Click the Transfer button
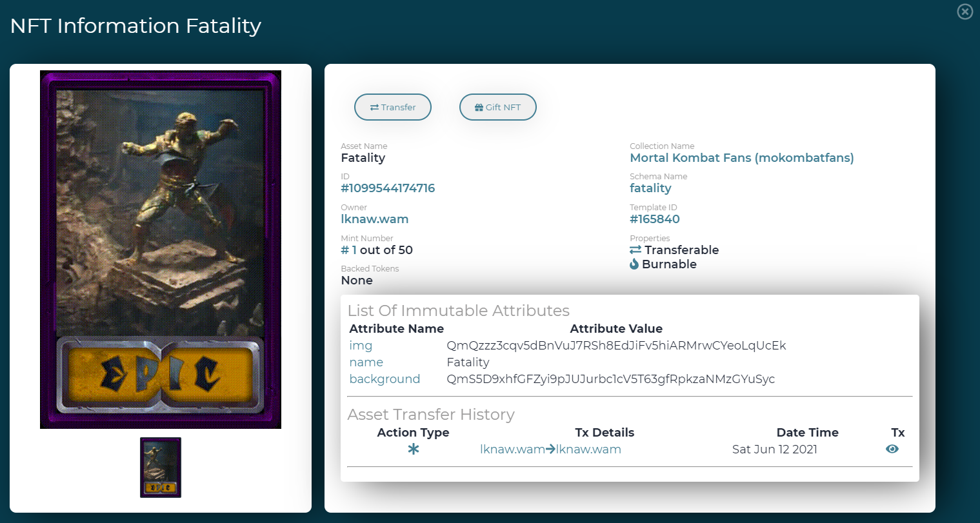 [393, 107]
